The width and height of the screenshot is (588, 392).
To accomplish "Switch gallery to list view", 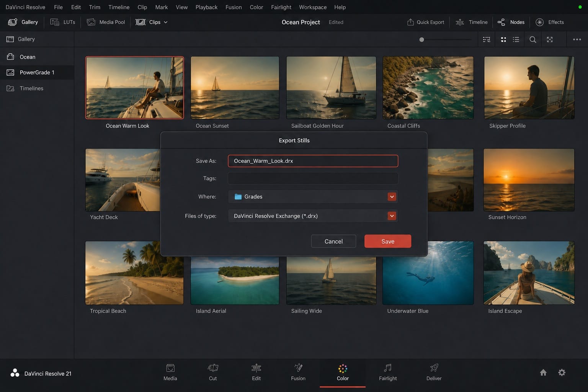I will point(516,39).
